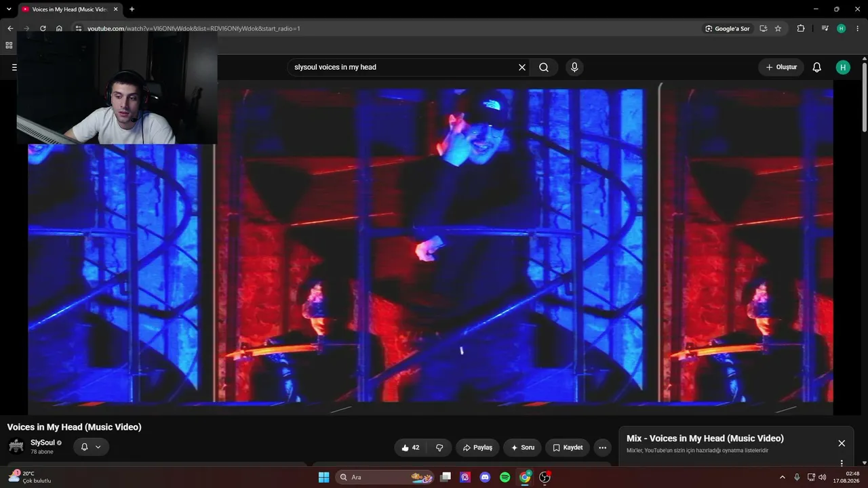Screen dimensions: 868x488
Task: Open Windows Start menu
Action: click(x=323, y=477)
